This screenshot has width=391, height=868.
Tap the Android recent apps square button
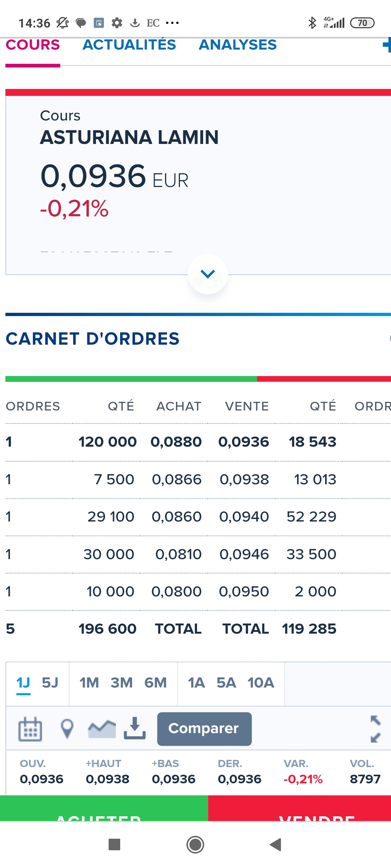tap(114, 845)
